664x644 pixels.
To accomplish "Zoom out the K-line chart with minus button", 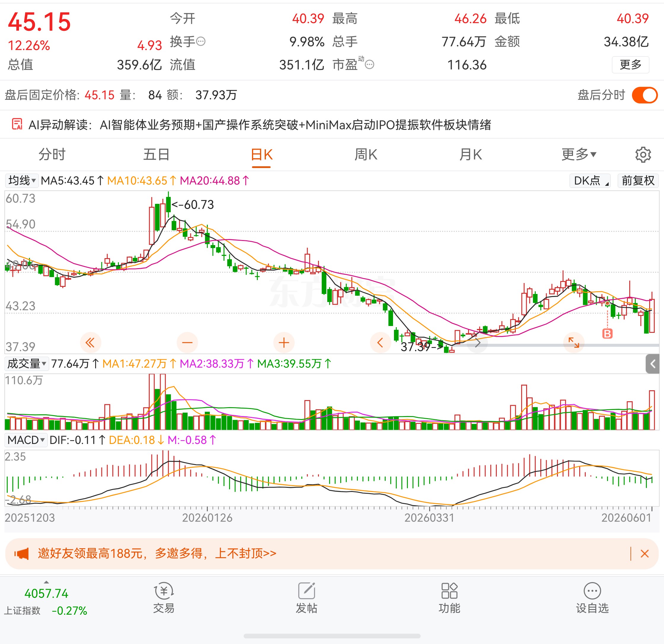I will (187, 343).
